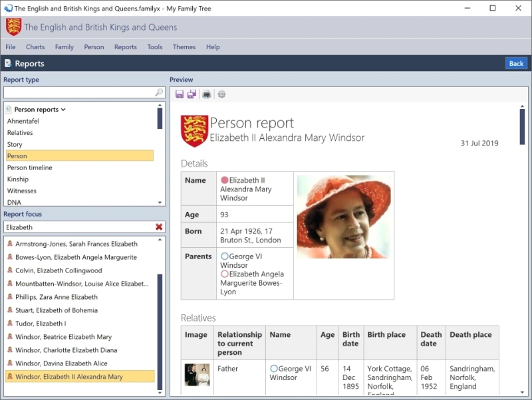532x400 pixels.
Task: Click the Reports header document icon
Action: pos(8,63)
